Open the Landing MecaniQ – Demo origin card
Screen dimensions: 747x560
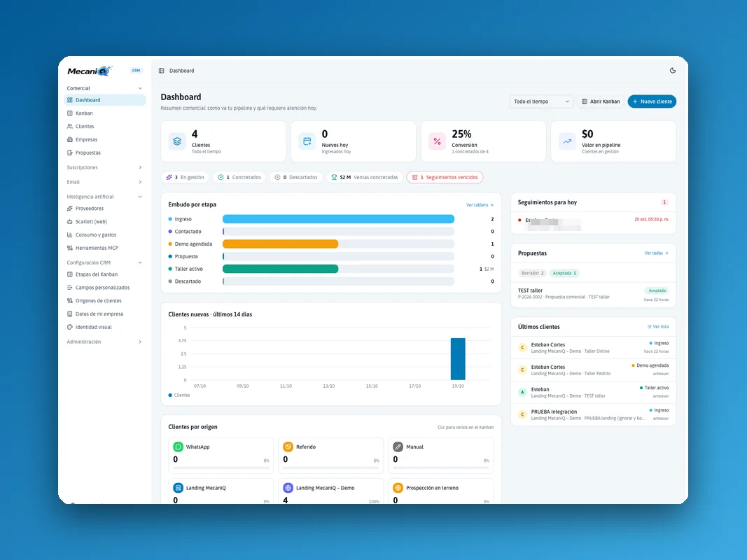pyautogui.click(x=331, y=491)
